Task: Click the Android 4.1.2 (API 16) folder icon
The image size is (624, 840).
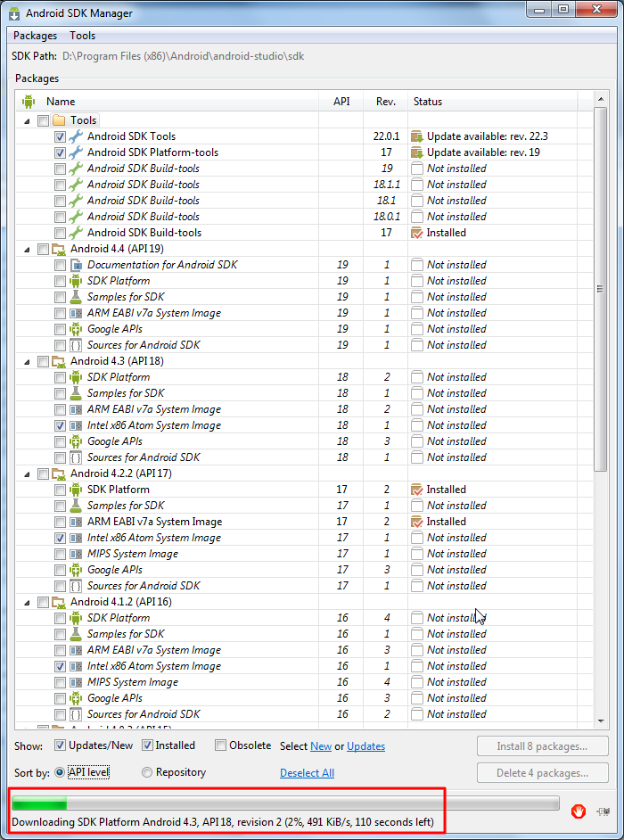Action: (58, 602)
